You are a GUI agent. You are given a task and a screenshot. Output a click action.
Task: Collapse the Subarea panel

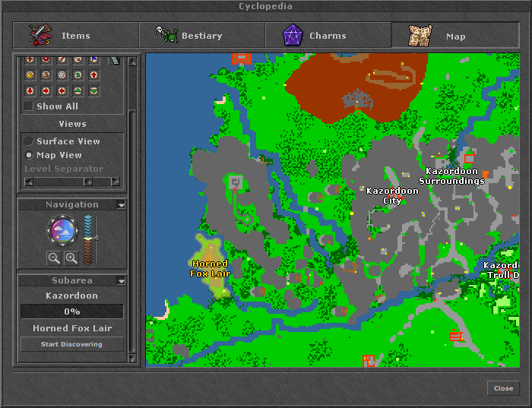coord(121,280)
